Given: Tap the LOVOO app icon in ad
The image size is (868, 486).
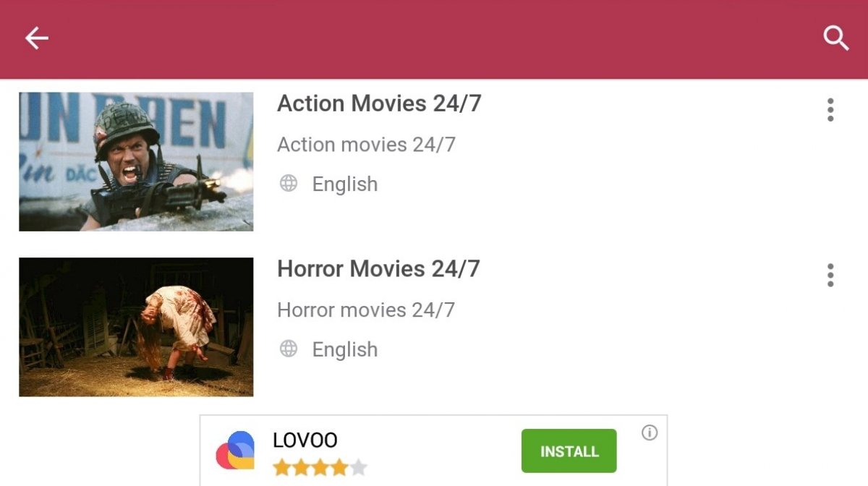Looking at the screenshot, I should pyautogui.click(x=236, y=450).
